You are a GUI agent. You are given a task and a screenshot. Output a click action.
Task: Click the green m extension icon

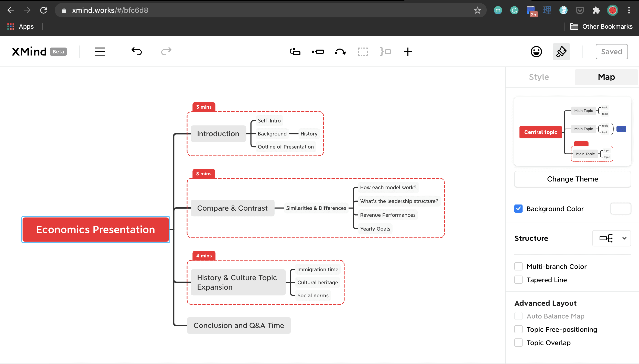click(498, 10)
